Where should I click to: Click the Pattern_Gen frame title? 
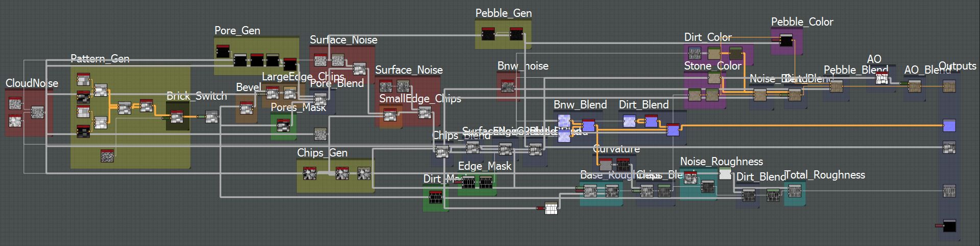[100, 59]
